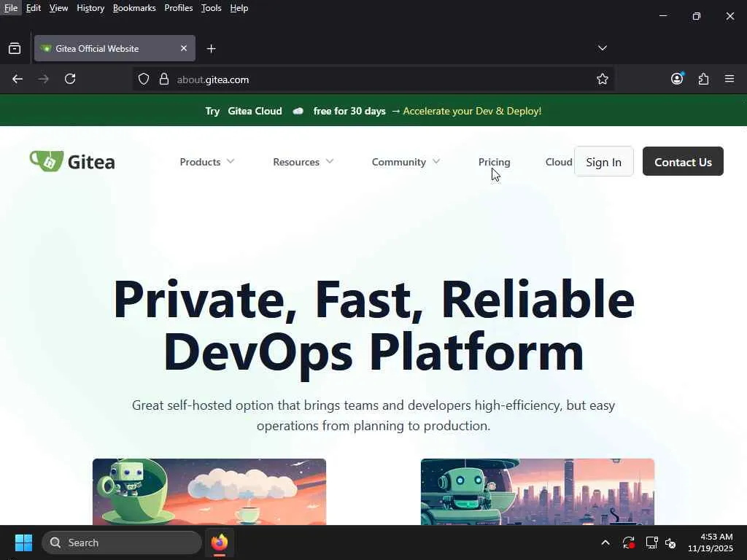This screenshot has height=560, width=747.
Task: Open the Firefox hamburger application menu
Action: point(729,79)
